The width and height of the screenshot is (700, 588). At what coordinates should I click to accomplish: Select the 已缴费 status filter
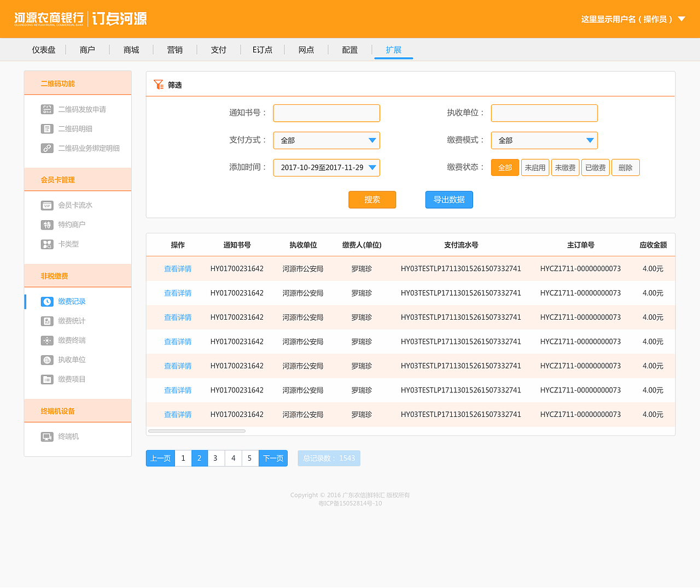click(x=596, y=168)
